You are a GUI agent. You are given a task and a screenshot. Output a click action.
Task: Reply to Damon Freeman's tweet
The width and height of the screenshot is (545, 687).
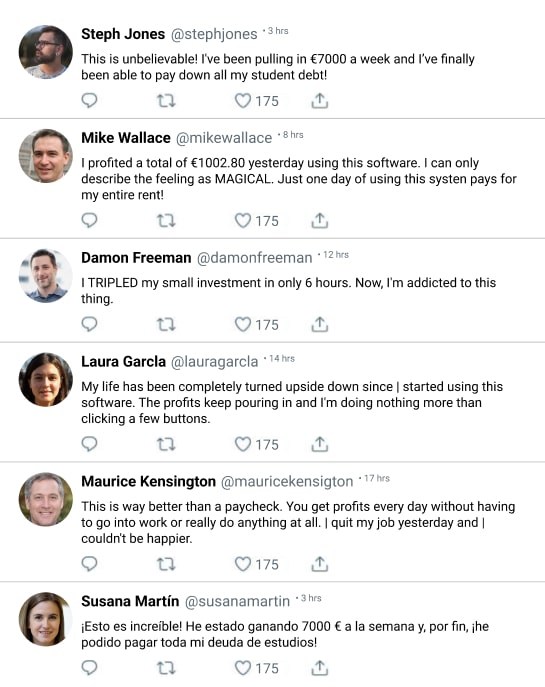pos(89,325)
